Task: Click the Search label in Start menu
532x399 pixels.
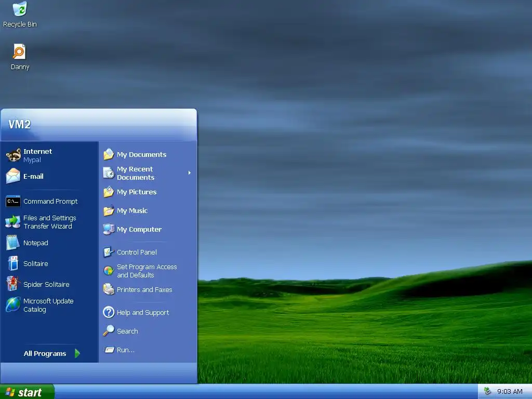Action: click(x=127, y=331)
